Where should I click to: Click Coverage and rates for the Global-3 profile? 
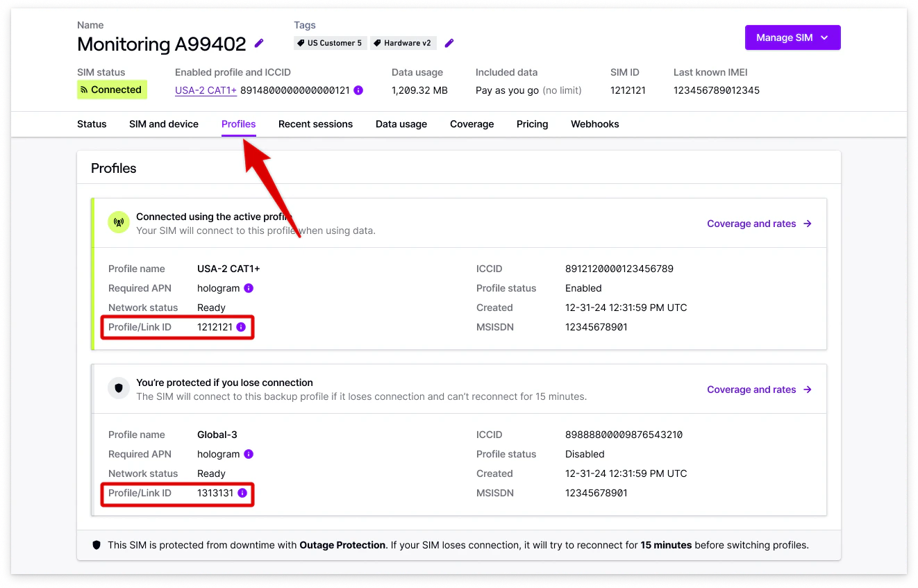click(x=751, y=389)
